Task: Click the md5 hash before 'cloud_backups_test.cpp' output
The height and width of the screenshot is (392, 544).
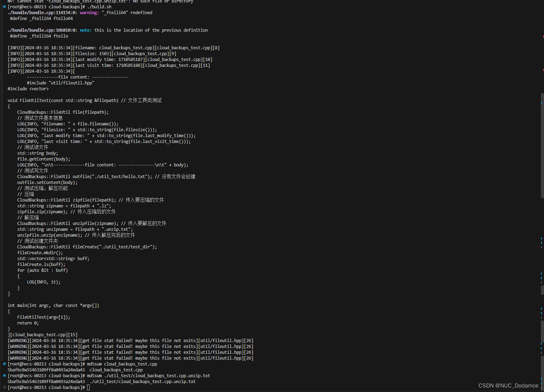Action: (46, 370)
